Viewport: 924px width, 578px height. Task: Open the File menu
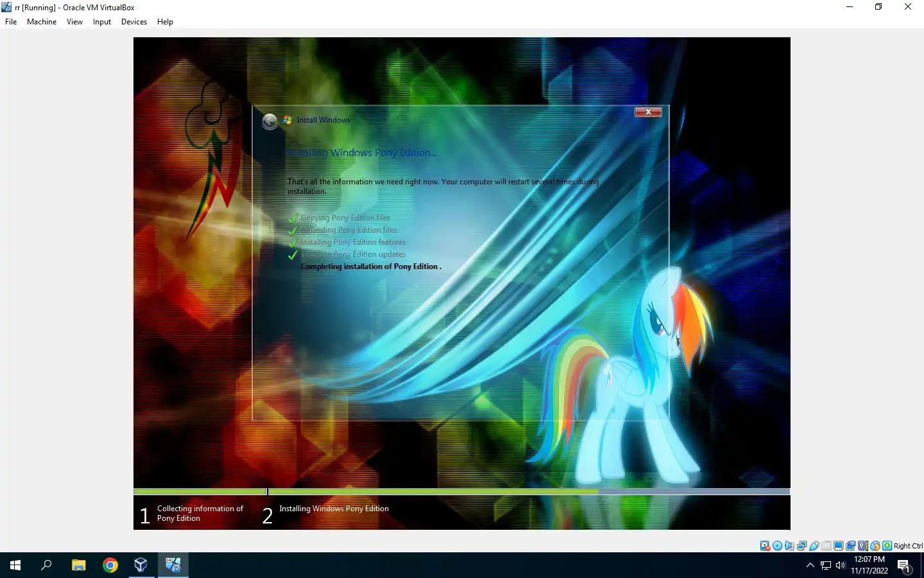coord(11,22)
